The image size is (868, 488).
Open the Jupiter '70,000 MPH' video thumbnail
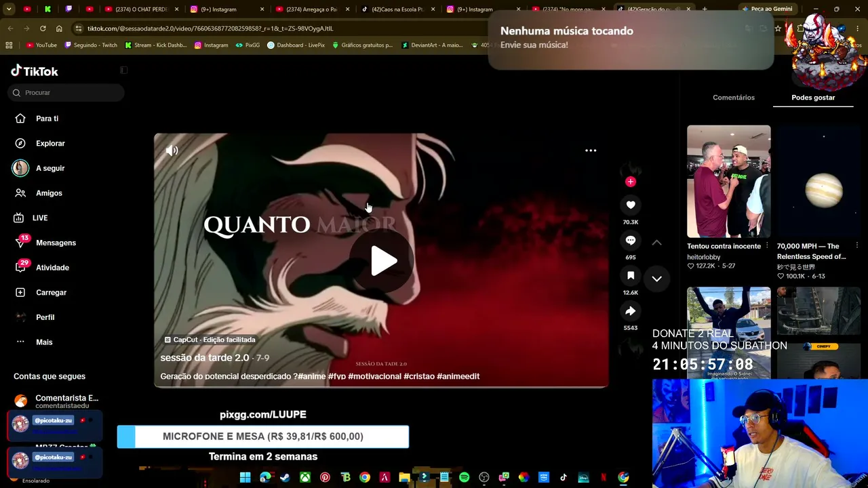coord(819,181)
